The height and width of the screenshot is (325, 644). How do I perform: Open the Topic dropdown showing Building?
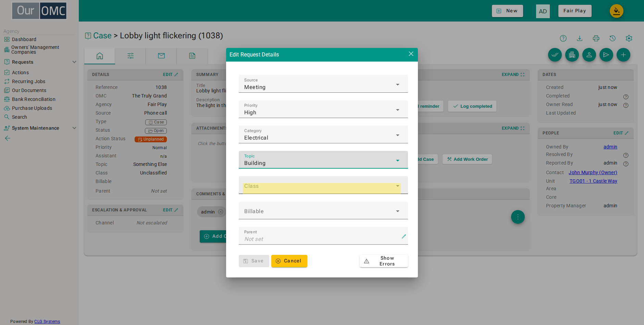[323, 160]
